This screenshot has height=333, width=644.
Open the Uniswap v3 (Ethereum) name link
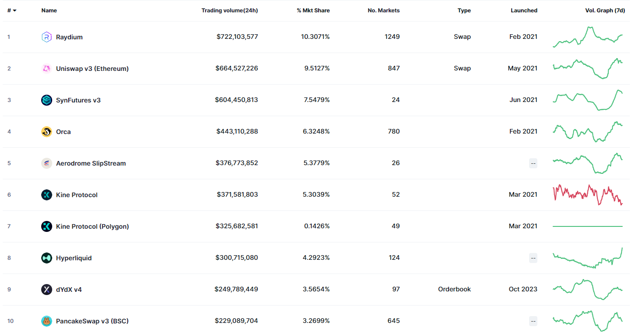(92, 69)
